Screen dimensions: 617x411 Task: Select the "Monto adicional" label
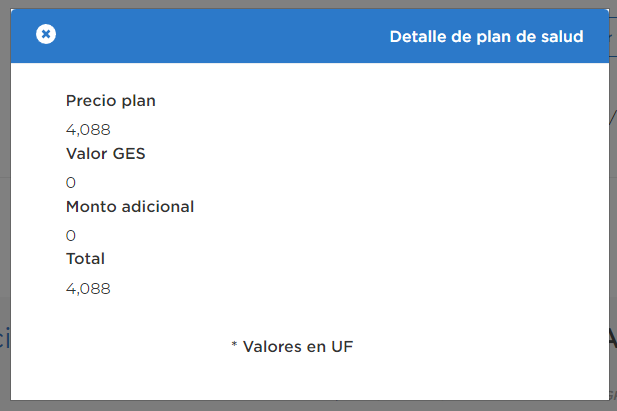pos(130,206)
